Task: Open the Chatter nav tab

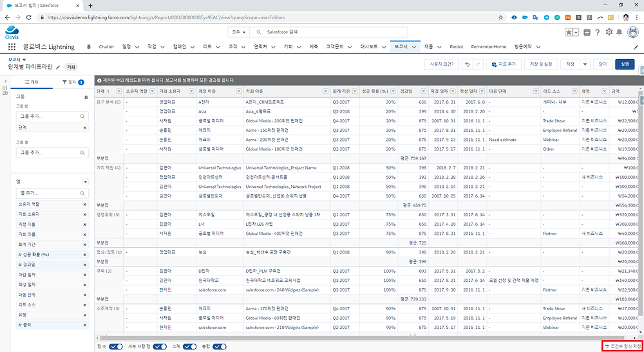Action: (x=106, y=47)
